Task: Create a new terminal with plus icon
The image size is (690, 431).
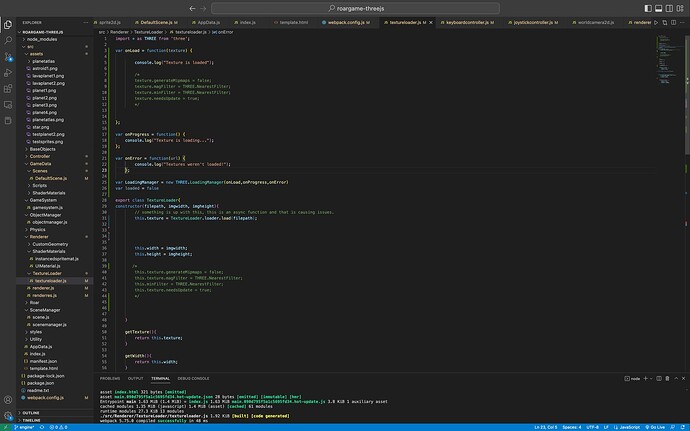Action: click(x=645, y=379)
